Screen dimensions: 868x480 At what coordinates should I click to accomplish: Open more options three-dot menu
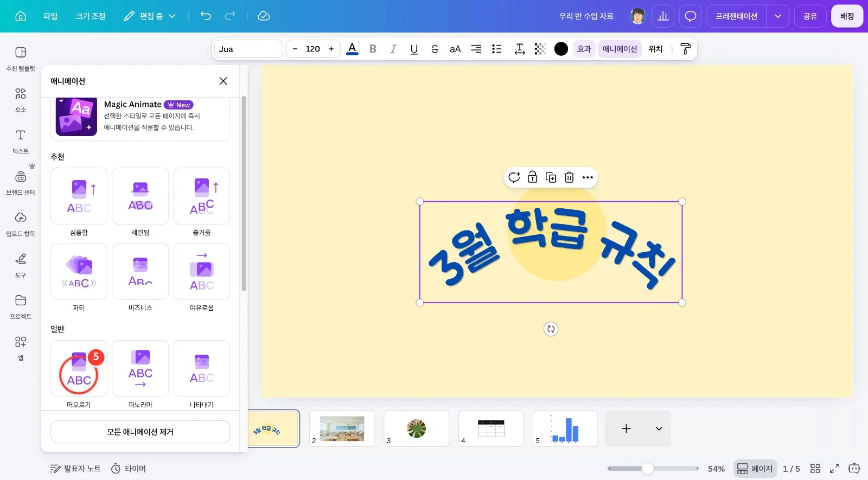(x=588, y=177)
